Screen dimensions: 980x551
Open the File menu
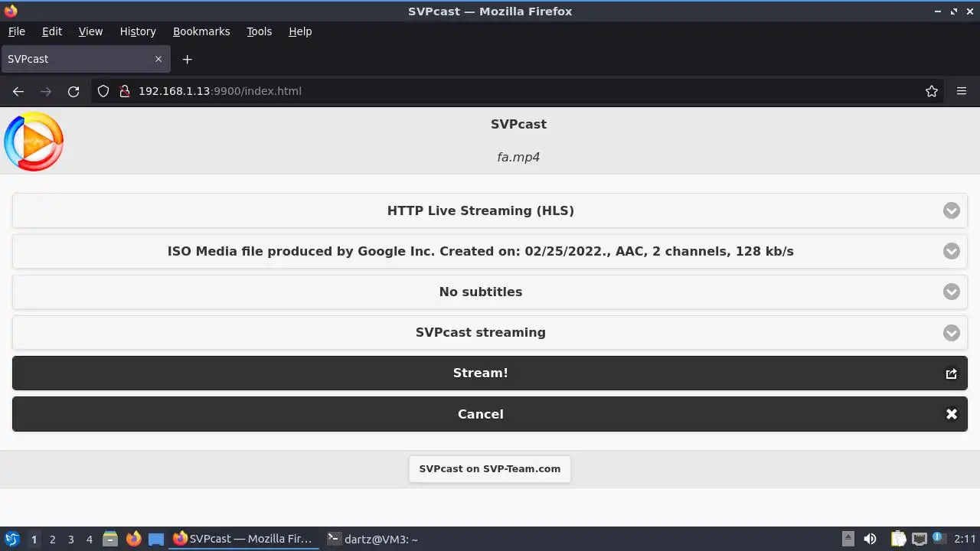coord(17,31)
